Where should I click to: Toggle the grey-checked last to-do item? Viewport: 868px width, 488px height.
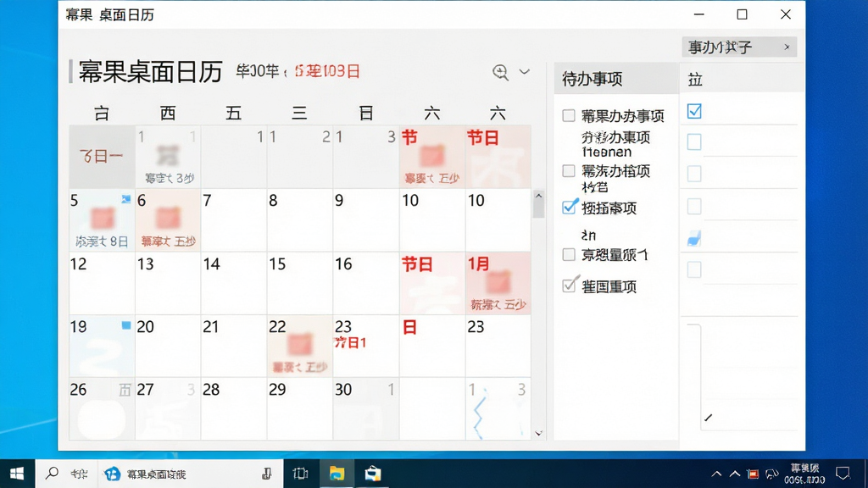tap(570, 285)
